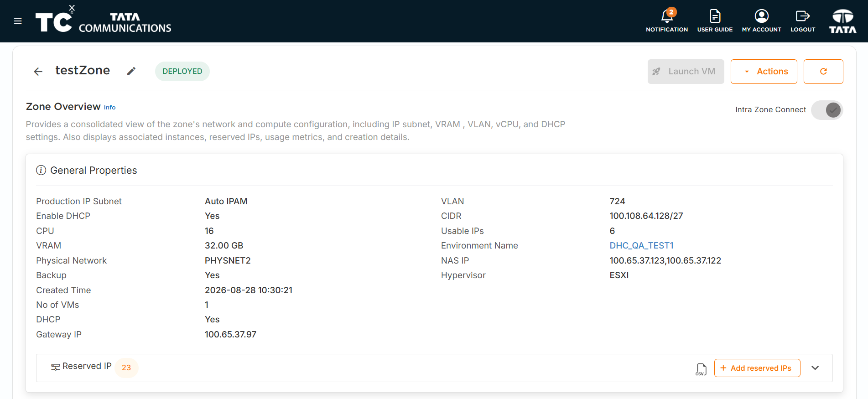Select the Hypervisor value ESXI
868x399 pixels.
619,275
